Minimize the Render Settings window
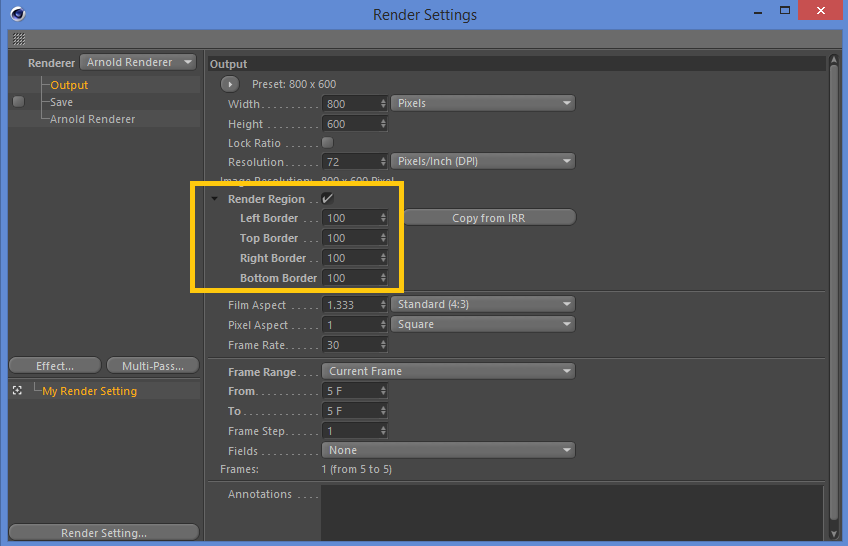848x546 pixels. (x=758, y=11)
